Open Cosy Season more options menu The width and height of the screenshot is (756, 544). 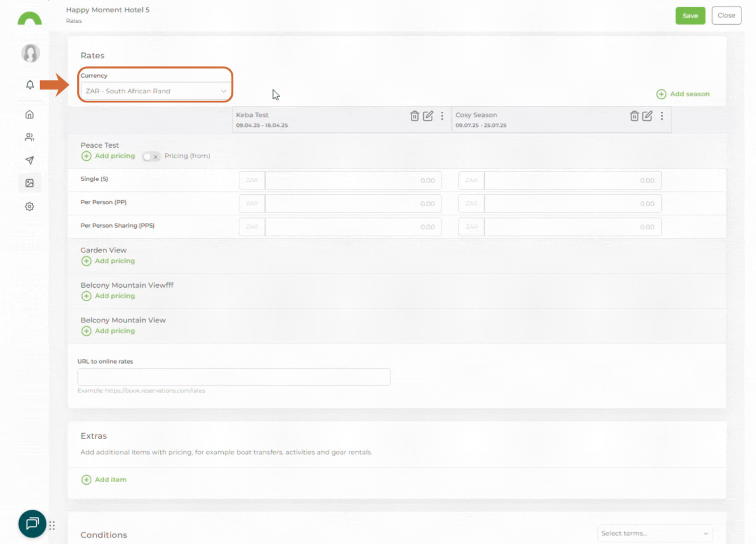pos(662,116)
